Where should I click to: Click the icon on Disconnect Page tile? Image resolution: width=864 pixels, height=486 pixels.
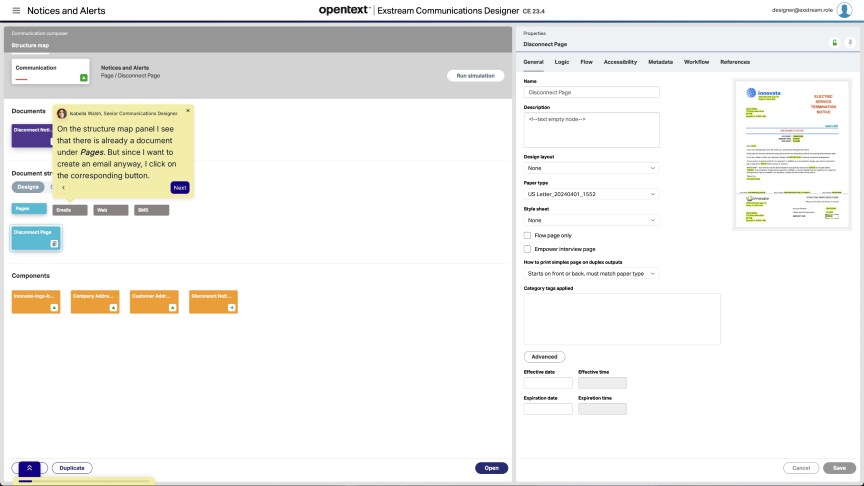54,243
